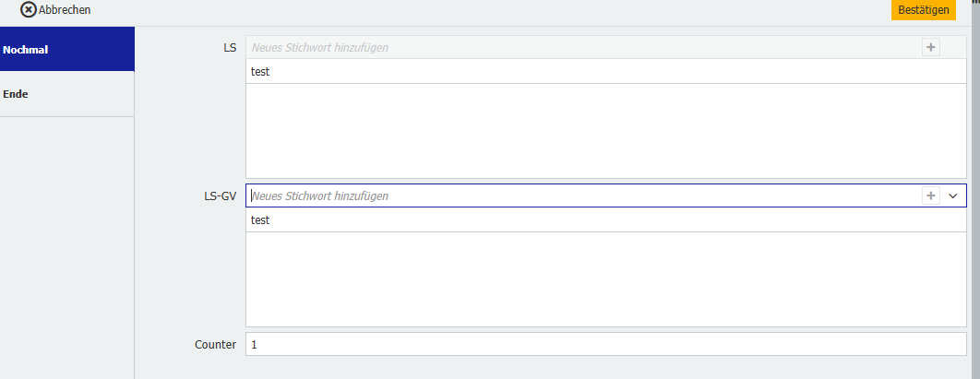This screenshot has height=379, width=980.
Task: Click the Abbrechen text label
Action: (65, 10)
